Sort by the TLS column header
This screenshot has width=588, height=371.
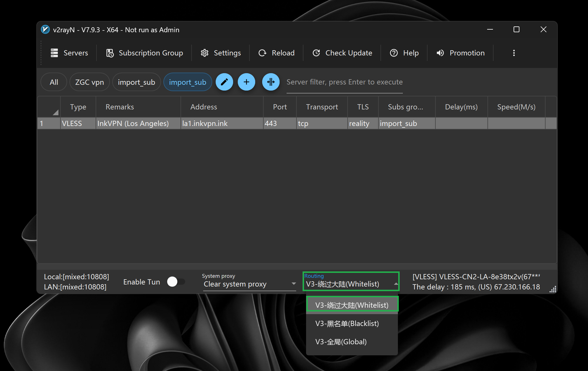click(x=363, y=107)
